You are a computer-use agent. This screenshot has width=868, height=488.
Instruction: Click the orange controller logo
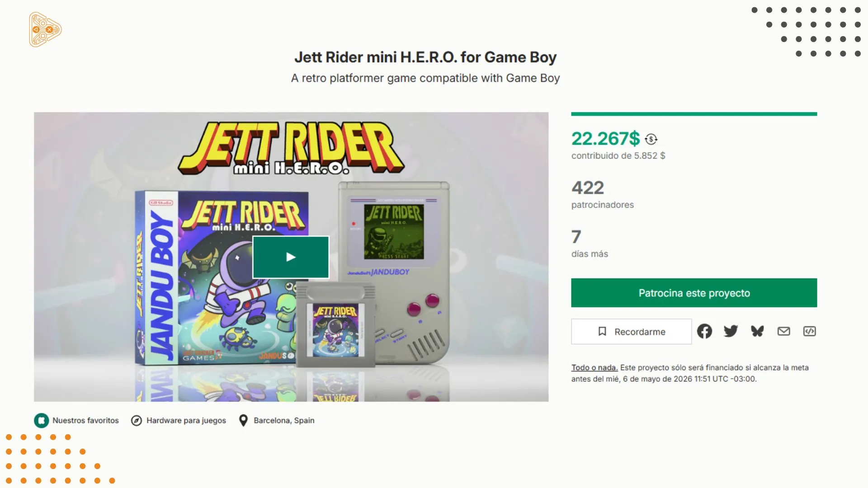(x=45, y=30)
